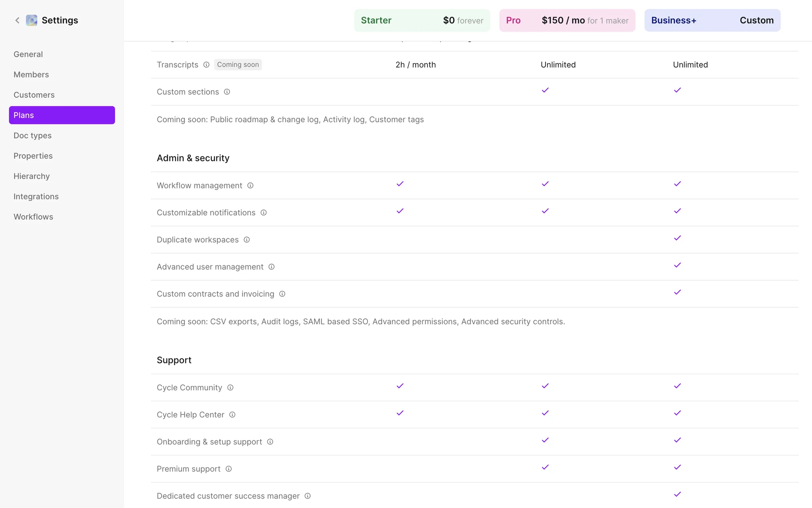Click info icon next to Transcripts
812x508 pixels.
coord(206,65)
